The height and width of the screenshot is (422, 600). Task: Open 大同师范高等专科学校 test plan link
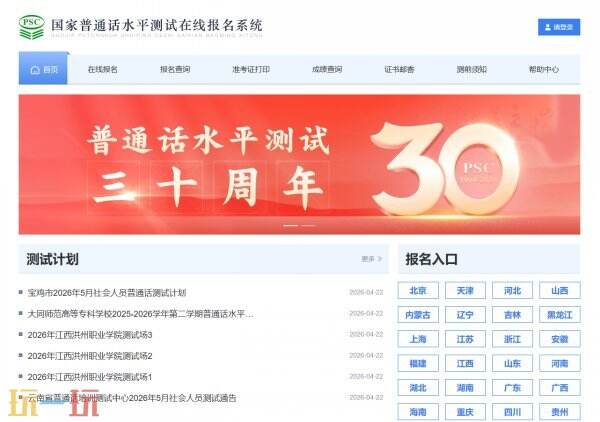(x=140, y=314)
